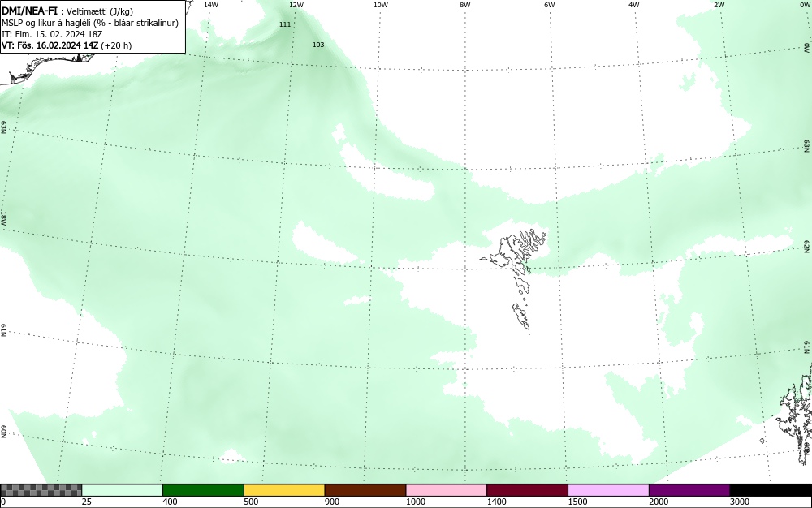
Task: Click the 8W longitude label
Action: 464,5
